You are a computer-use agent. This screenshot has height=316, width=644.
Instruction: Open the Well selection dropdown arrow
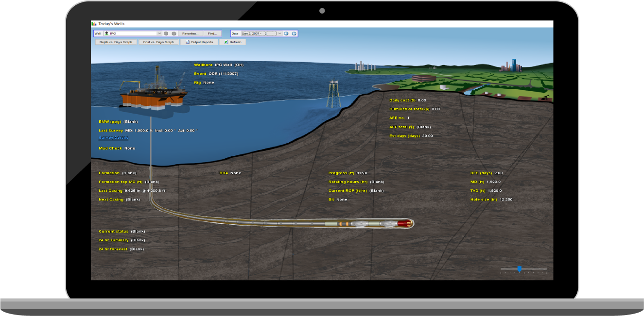click(x=159, y=33)
